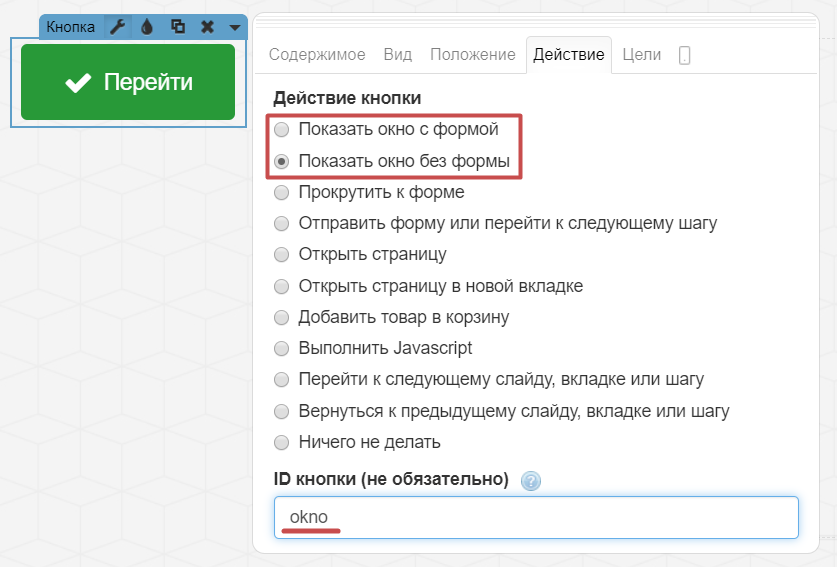Select 'Показать окно без формы' radio option
Screen dimensions: 837x567
pyautogui.click(x=282, y=160)
